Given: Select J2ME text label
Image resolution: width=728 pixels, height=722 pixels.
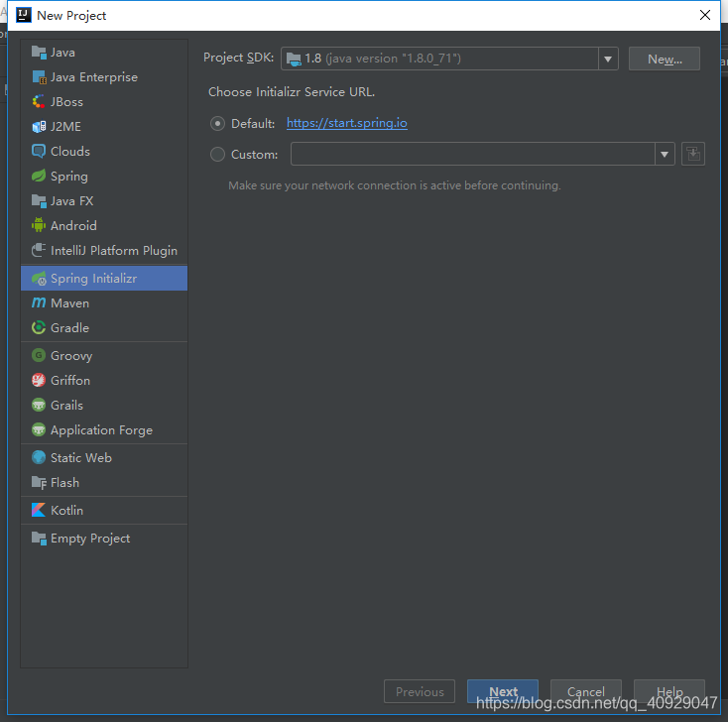Looking at the screenshot, I should pos(65,127).
